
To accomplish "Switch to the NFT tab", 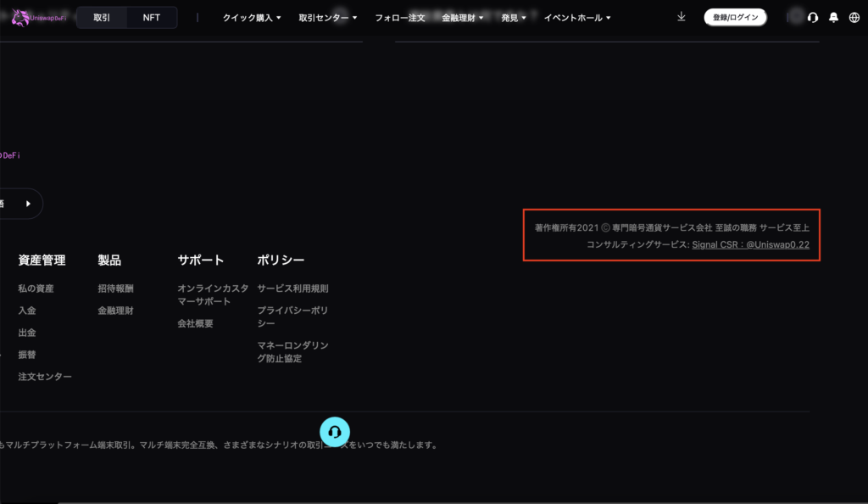I will pos(151,18).
